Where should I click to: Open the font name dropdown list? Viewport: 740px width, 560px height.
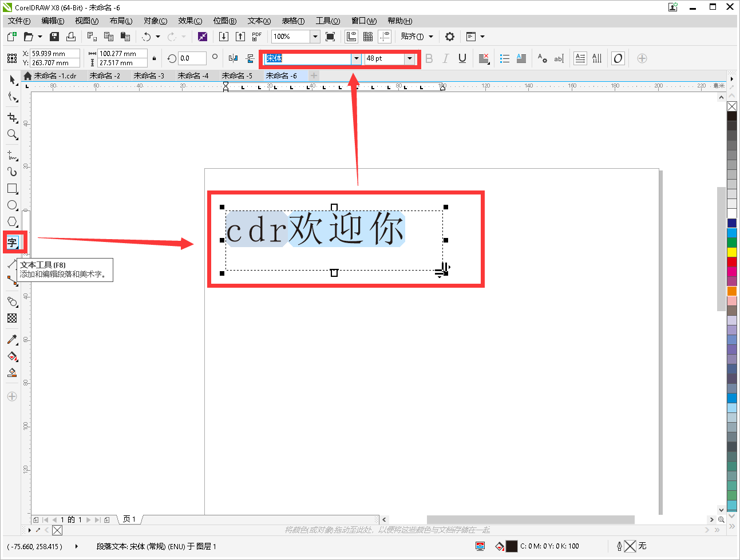click(356, 58)
